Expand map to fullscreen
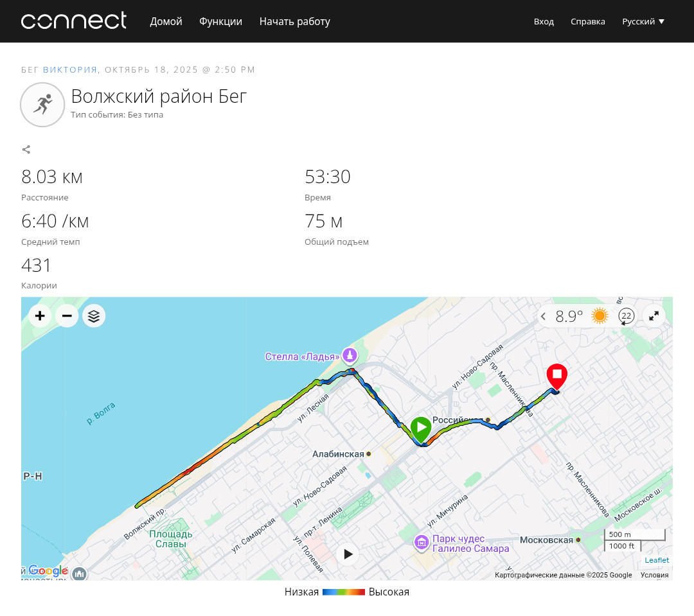The width and height of the screenshot is (694, 616). click(654, 316)
